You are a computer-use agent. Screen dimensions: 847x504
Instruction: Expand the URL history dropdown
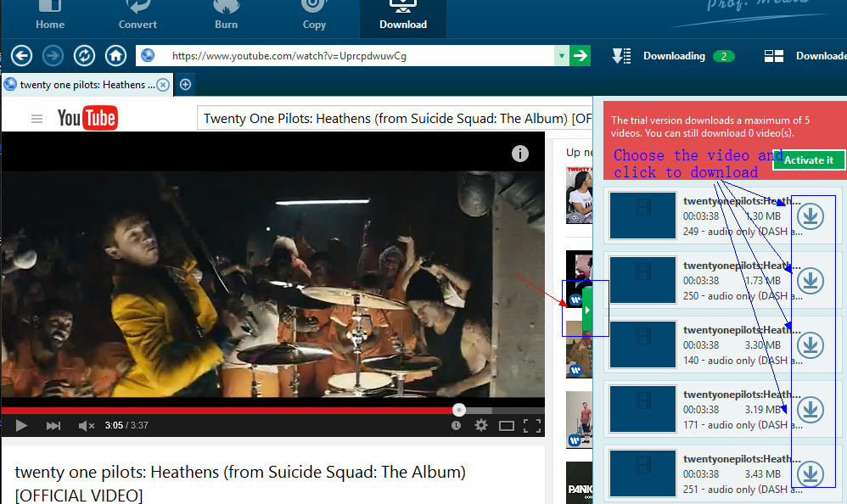[562, 56]
